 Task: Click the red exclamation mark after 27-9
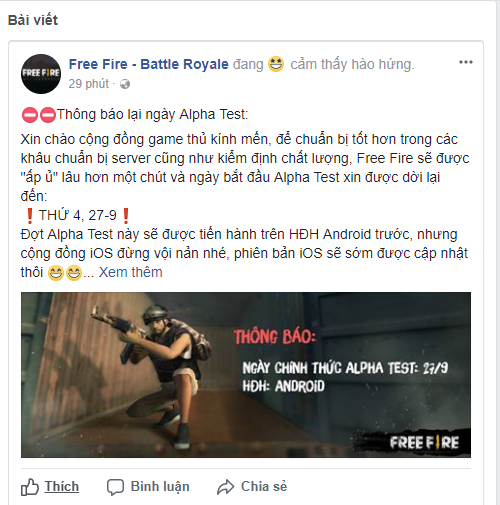pyautogui.click(x=126, y=216)
